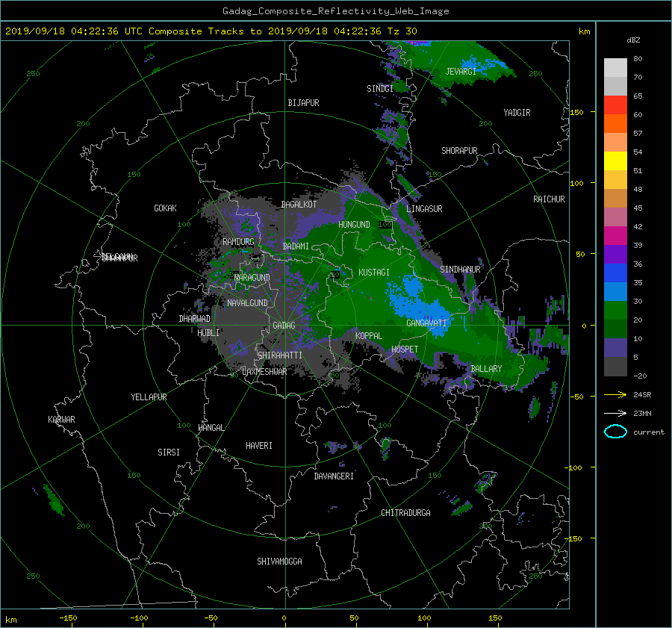Click the HUNGUND city label
This screenshot has width=672, height=628.
coord(354,225)
